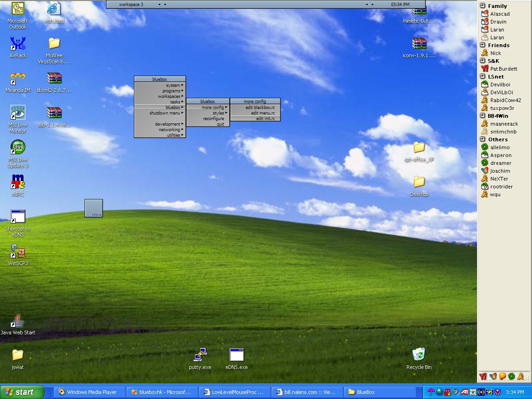Open the tasks submenu entry

160,102
